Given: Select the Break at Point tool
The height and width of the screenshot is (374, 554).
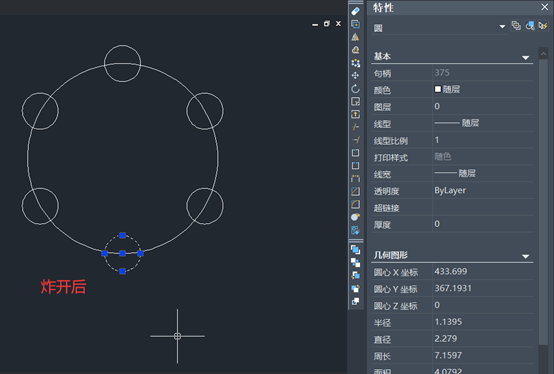Looking at the screenshot, I should tap(355, 153).
